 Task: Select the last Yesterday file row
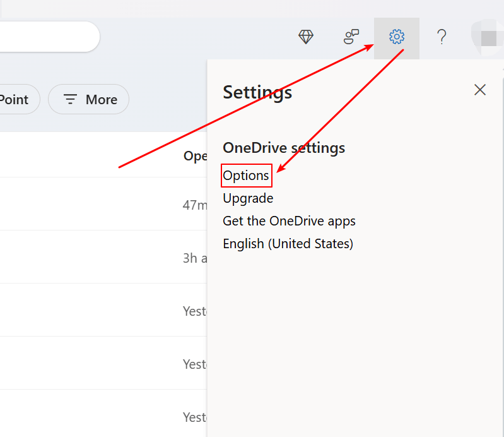coord(103,414)
